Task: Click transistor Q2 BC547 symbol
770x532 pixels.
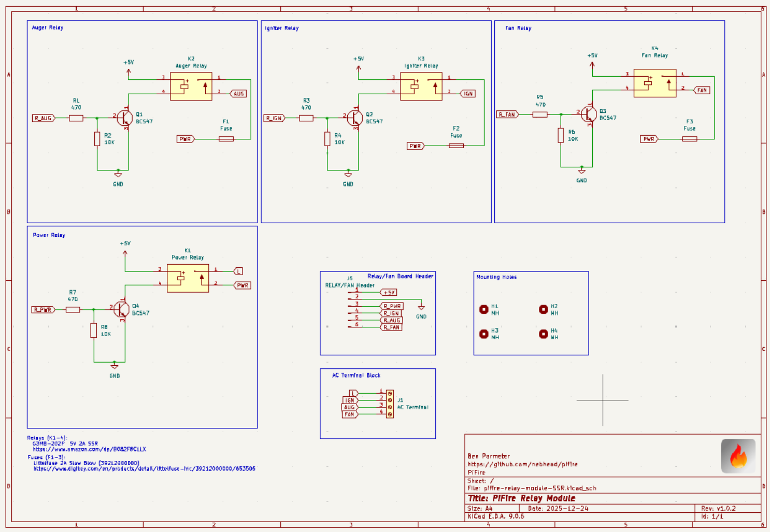Action: 354,118
